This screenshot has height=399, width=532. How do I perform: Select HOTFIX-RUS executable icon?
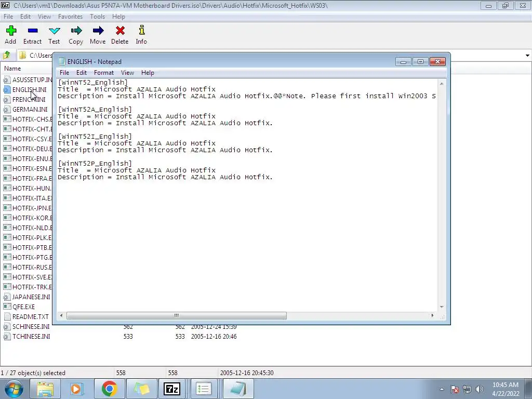[7, 267]
